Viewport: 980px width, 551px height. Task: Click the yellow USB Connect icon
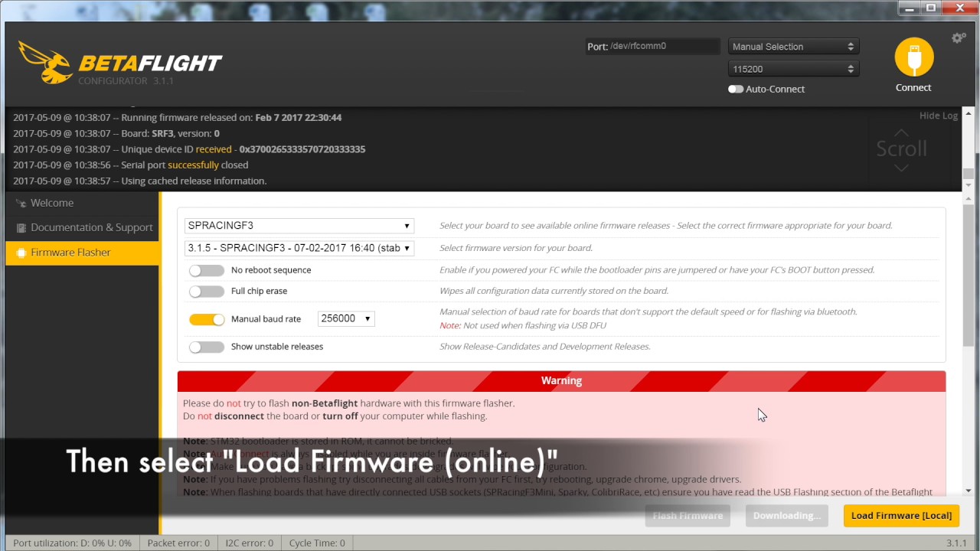pos(914,57)
